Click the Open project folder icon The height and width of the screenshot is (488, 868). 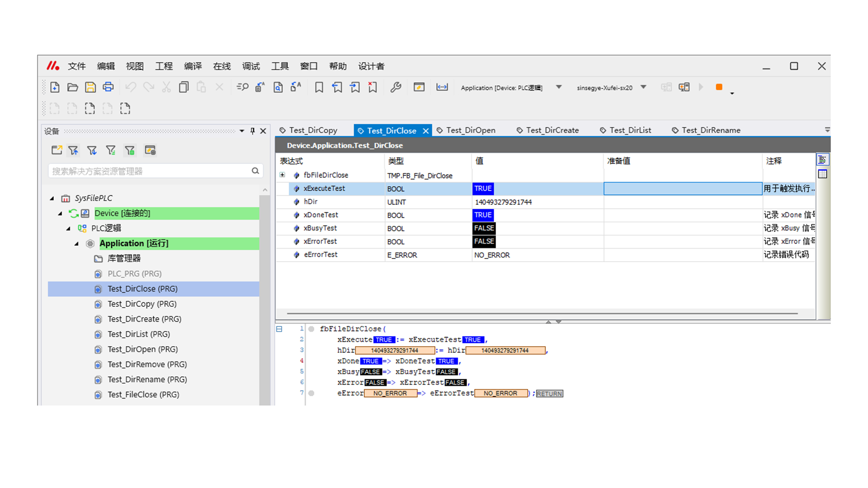pos(72,87)
